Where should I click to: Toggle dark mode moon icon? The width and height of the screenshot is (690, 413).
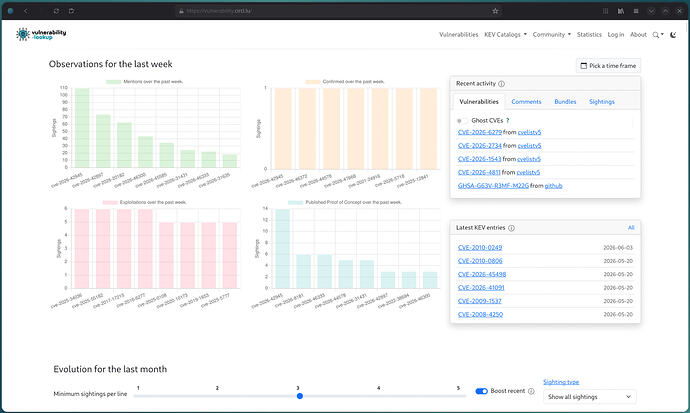(x=673, y=35)
